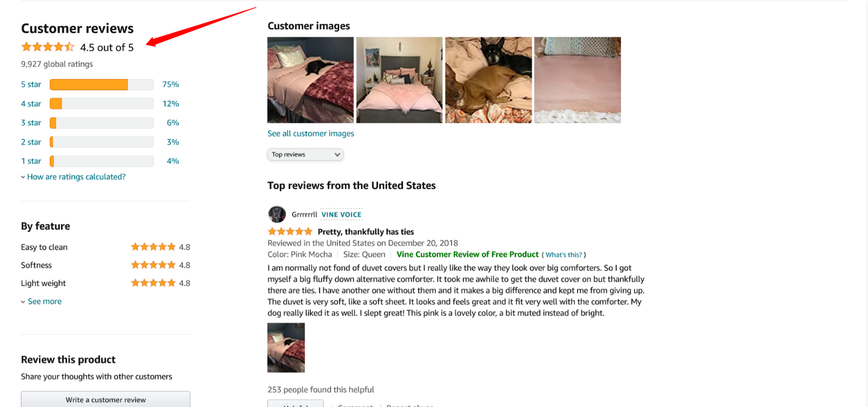Click the Softness feature star rating

click(x=153, y=265)
